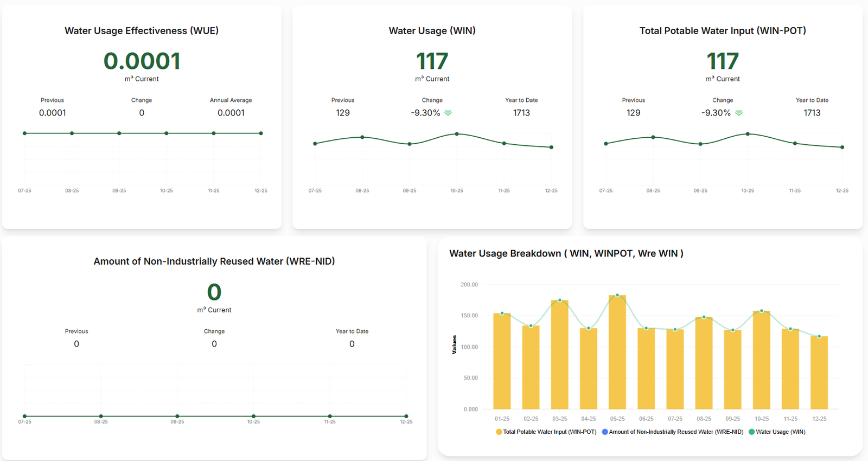Click the 08-25 point in Water Usage (WIN) chart

coord(362,137)
